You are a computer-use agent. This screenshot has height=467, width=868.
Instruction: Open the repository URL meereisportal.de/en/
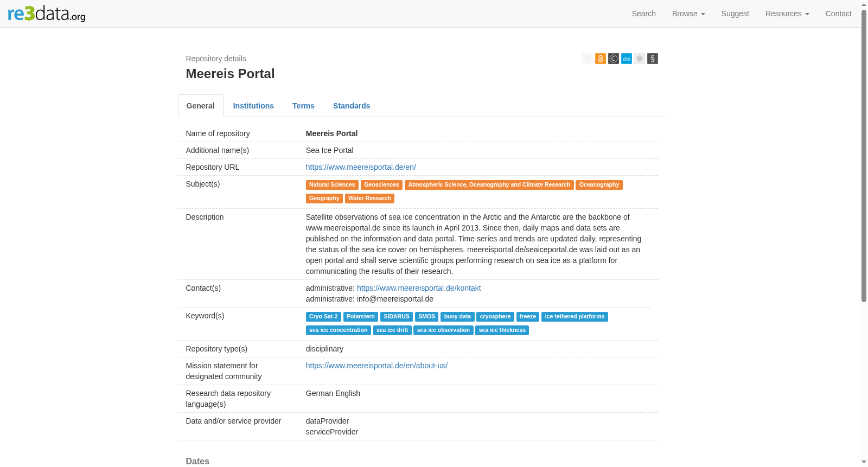click(x=361, y=167)
